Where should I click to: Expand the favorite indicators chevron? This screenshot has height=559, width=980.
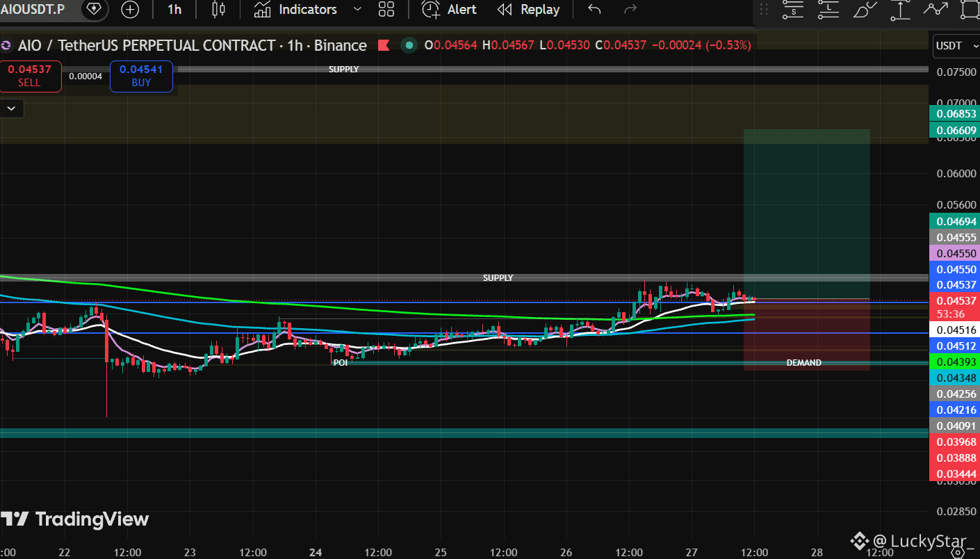(x=357, y=9)
